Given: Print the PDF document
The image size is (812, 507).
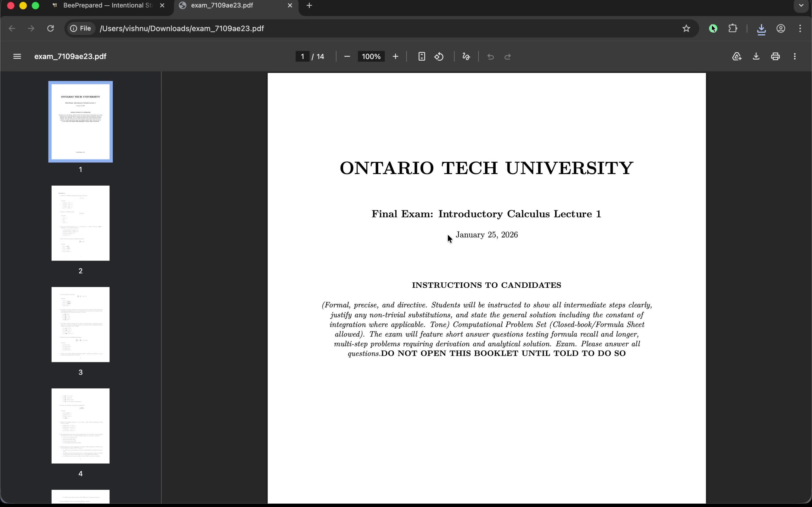Looking at the screenshot, I should [x=775, y=56].
